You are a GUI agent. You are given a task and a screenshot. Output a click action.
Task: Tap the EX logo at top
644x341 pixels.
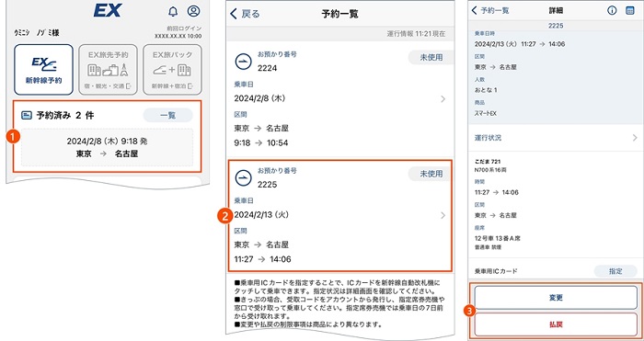tap(108, 10)
